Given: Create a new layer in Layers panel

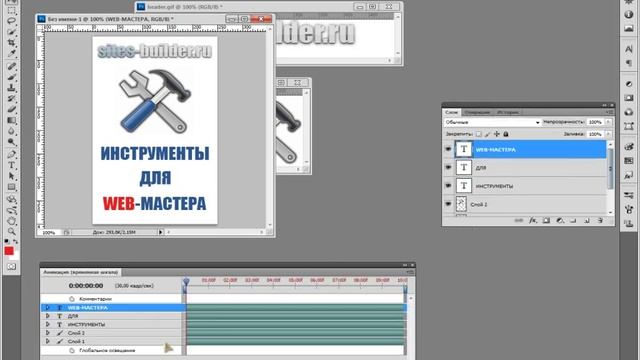Looking at the screenshot, I should click(587, 220).
